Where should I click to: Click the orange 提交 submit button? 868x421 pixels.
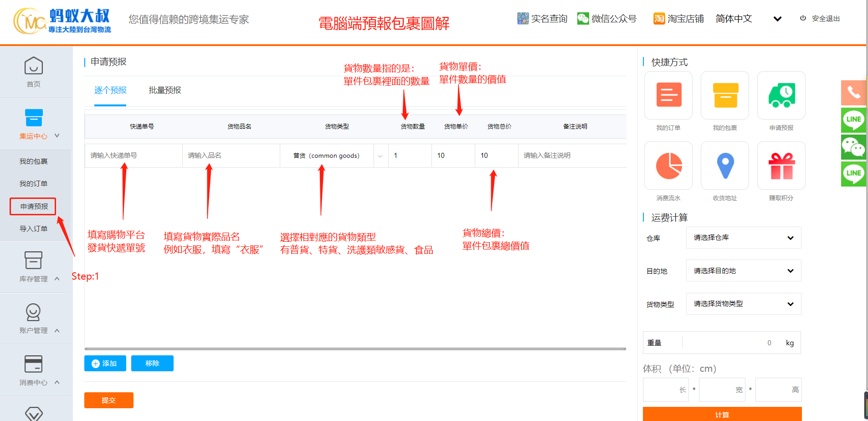108,400
